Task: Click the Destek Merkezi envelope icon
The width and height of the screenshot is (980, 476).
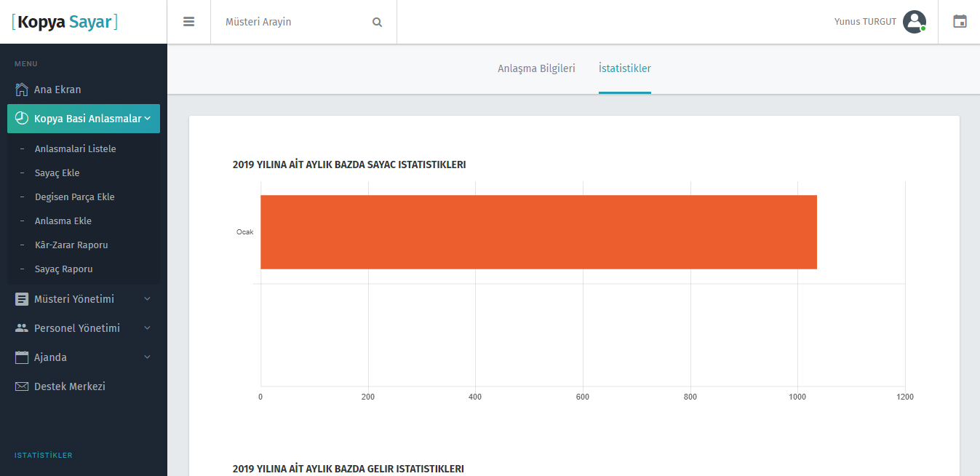Action: [22, 386]
